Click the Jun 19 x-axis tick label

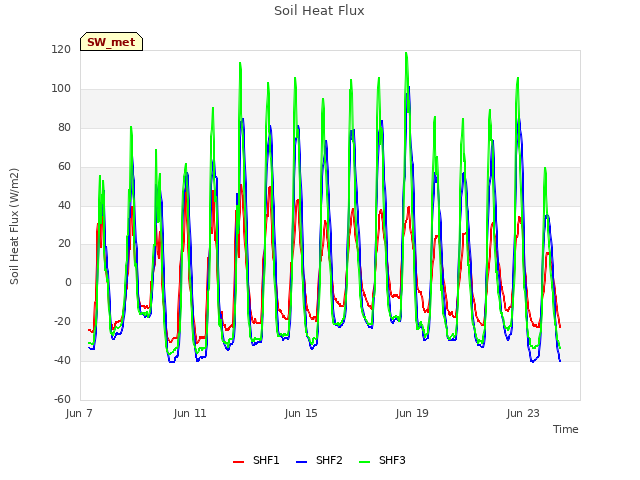[x=412, y=413]
